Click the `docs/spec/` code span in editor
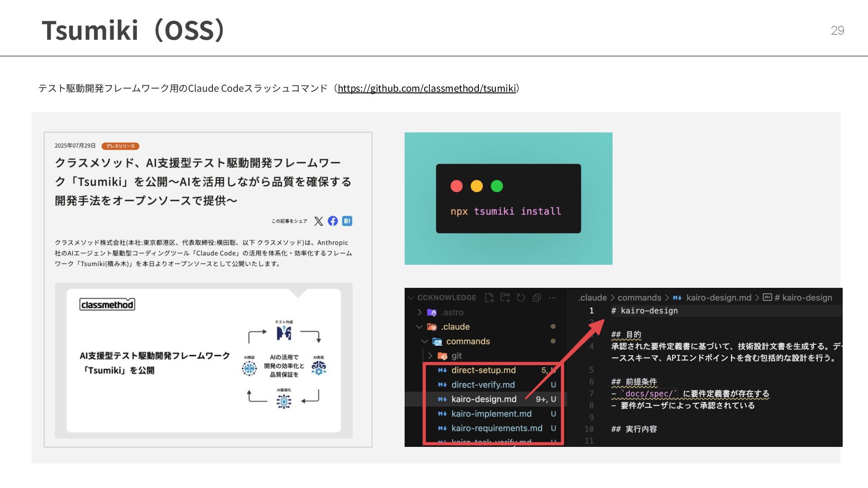Screen dimensions: 868x488 pos(649,394)
